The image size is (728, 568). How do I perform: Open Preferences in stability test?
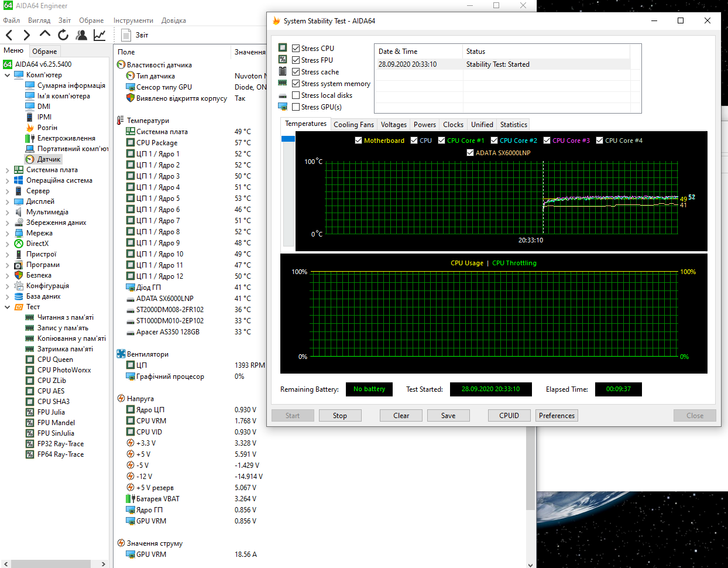pos(557,416)
